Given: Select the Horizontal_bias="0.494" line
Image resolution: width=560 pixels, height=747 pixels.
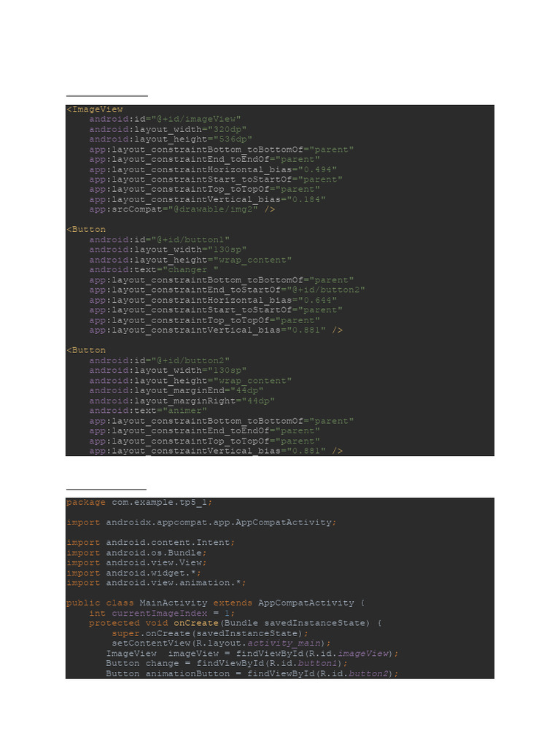Looking at the screenshot, I should [213, 169].
